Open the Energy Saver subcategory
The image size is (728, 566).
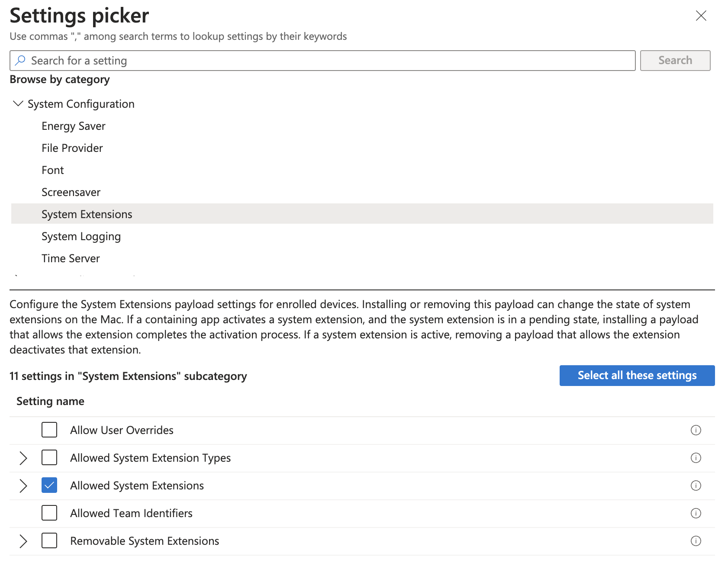[74, 126]
